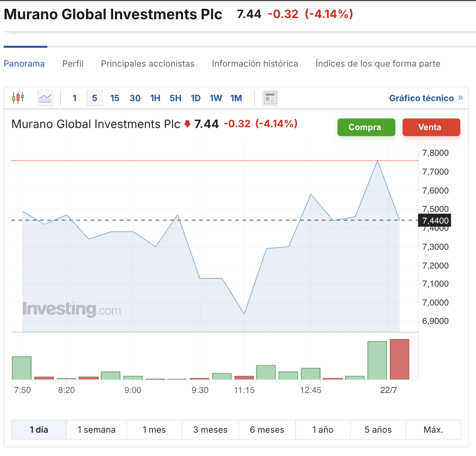The image size is (476, 456).
Task: Click the header change value -0.32 (-4.14%)
Action: pyautogui.click(x=310, y=14)
